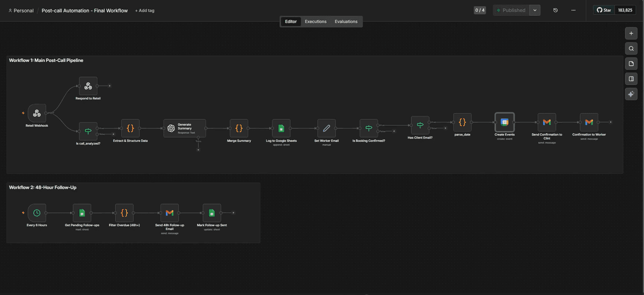644x295 pixels.
Task: Open the three-dot more options menu
Action: coord(573,10)
